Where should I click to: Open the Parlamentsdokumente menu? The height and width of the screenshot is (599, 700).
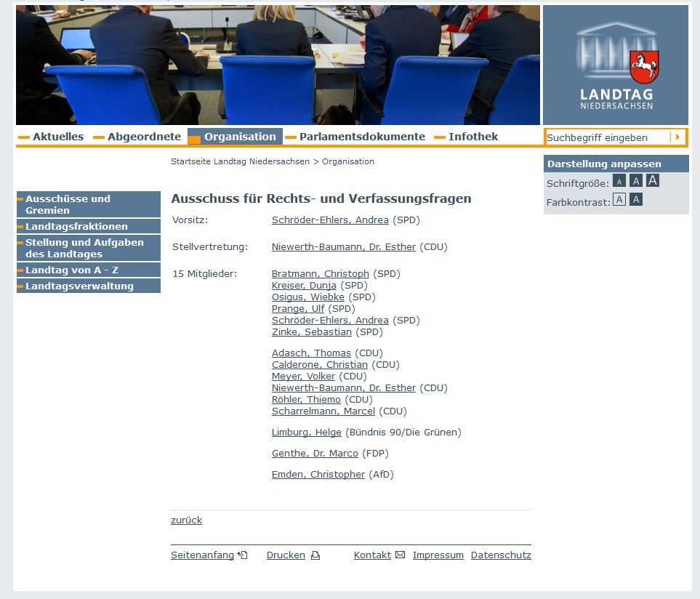point(361,137)
